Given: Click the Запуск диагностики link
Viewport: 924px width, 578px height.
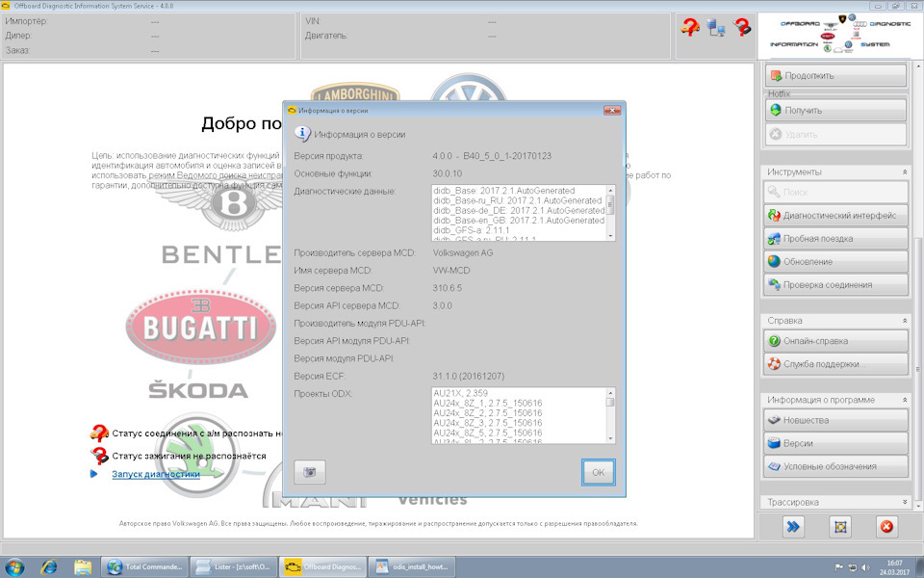Looking at the screenshot, I should pyautogui.click(x=156, y=474).
